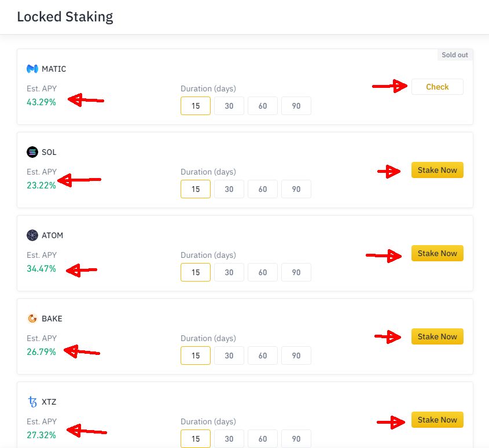Screen dimensions: 489x448
Task: Choose 60-day duration for SOL
Action: click(263, 189)
